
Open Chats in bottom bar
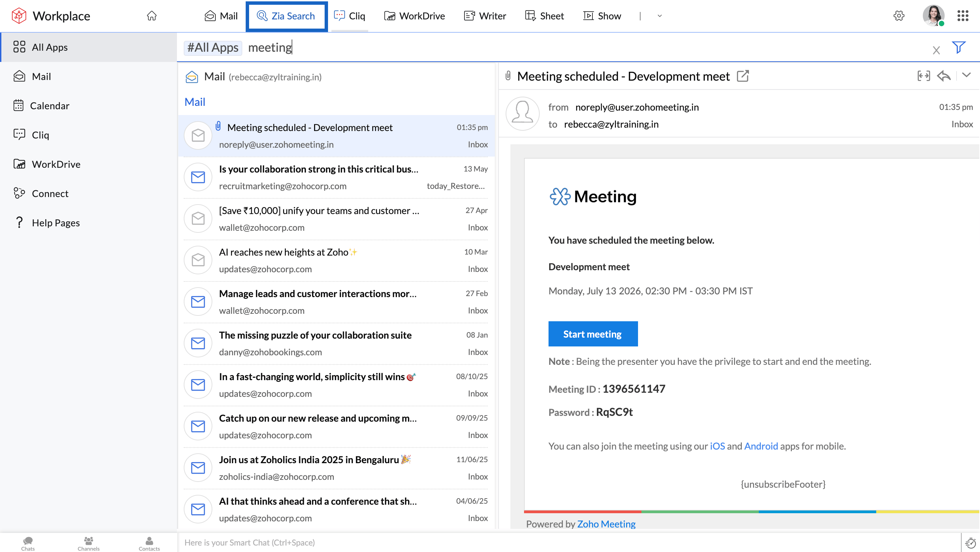pyautogui.click(x=28, y=543)
